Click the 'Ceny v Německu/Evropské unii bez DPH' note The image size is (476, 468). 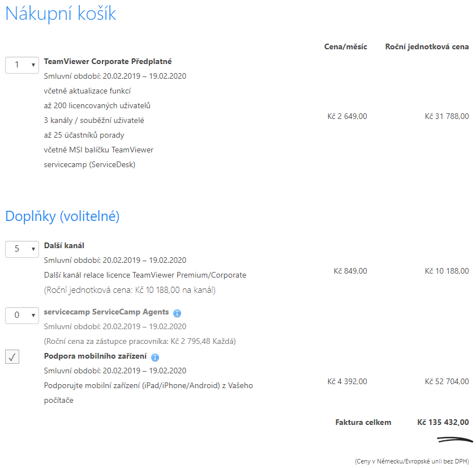(x=411, y=461)
